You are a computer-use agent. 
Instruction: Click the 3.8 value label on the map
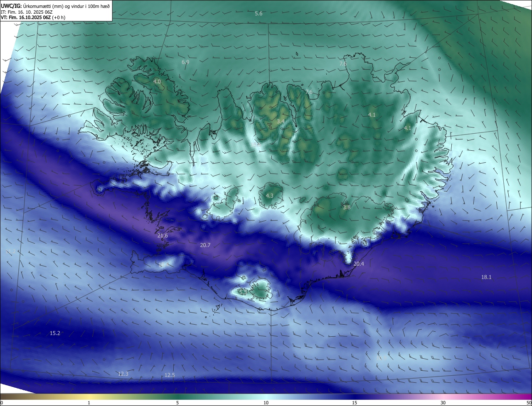tap(347, 207)
